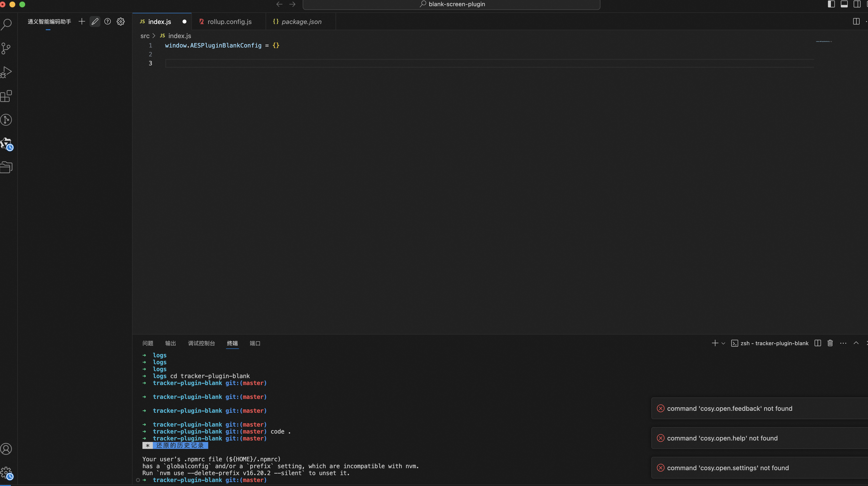Select the zsh - tracker-plugin-blank terminal

point(770,343)
